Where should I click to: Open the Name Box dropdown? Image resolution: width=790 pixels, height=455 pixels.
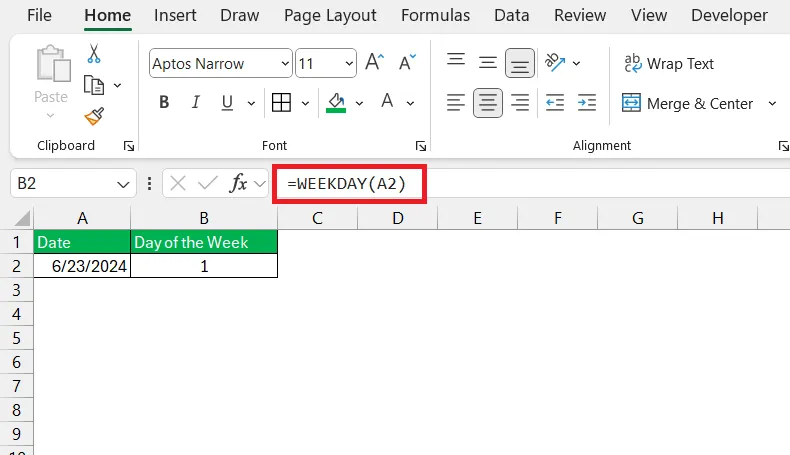click(x=123, y=184)
